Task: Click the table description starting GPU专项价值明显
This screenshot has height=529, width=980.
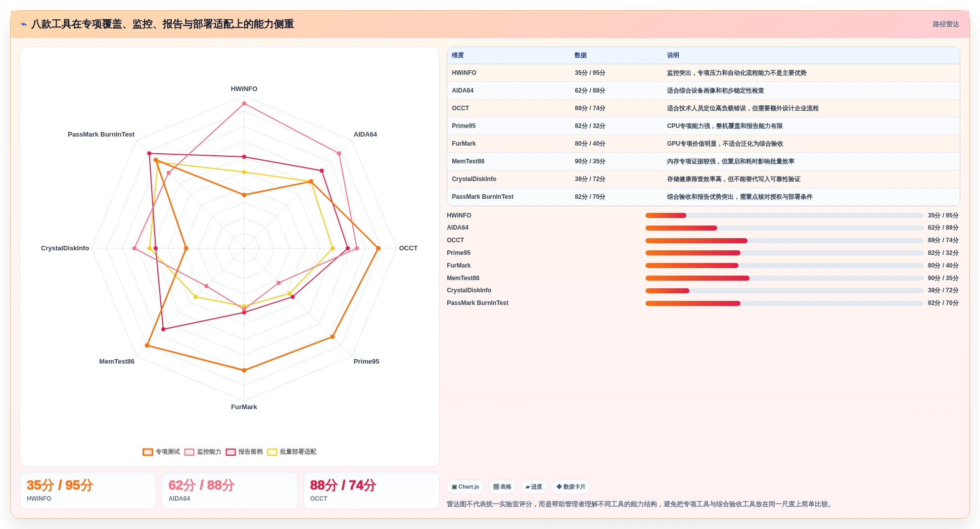Action: [x=725, y=144]
